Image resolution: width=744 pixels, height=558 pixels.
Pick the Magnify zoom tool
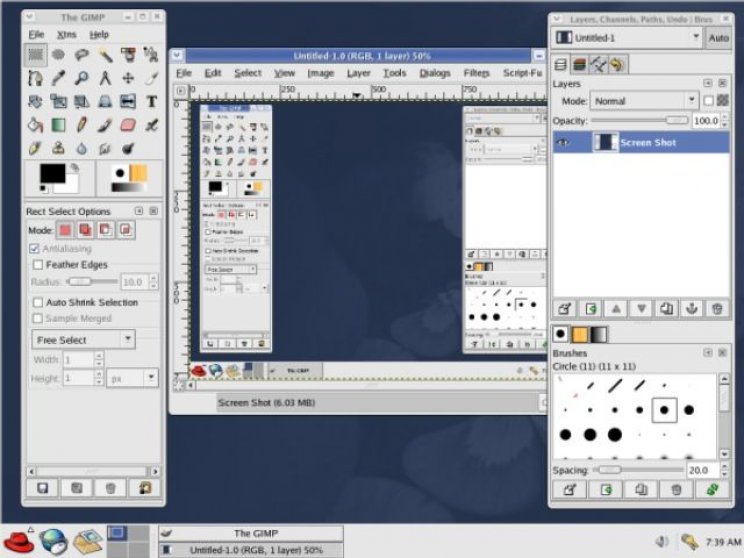pos(82,78)
